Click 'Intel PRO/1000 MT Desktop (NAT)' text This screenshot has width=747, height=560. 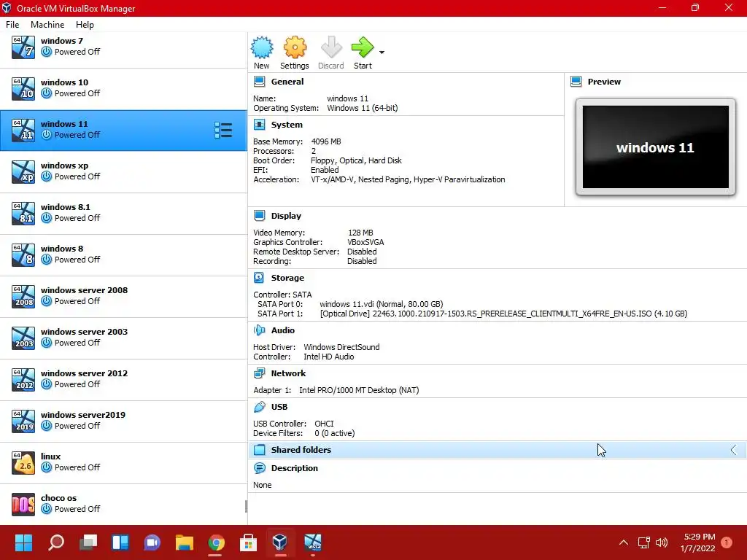tap(359, 391)
